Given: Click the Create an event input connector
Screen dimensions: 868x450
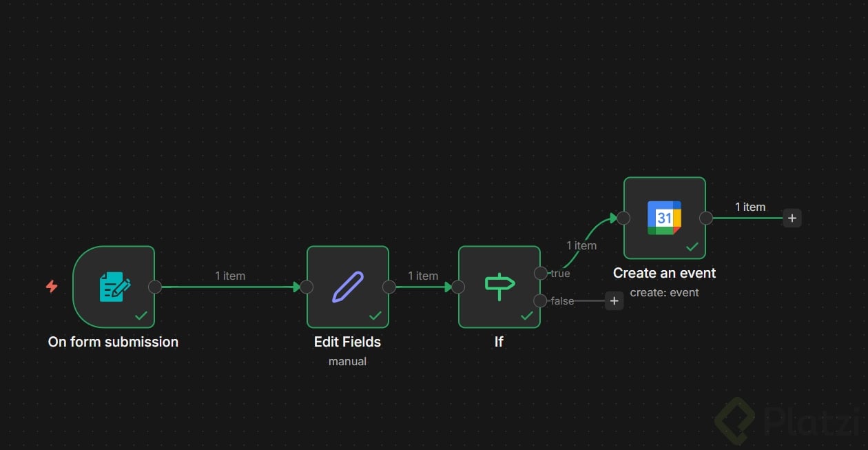Looking at the screenshot, I should (623, 218).
